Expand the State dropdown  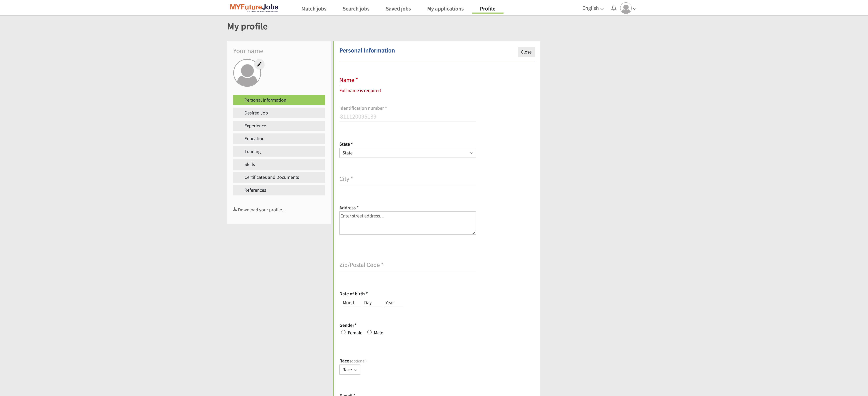pyautogui.click(x=407, y=153)
